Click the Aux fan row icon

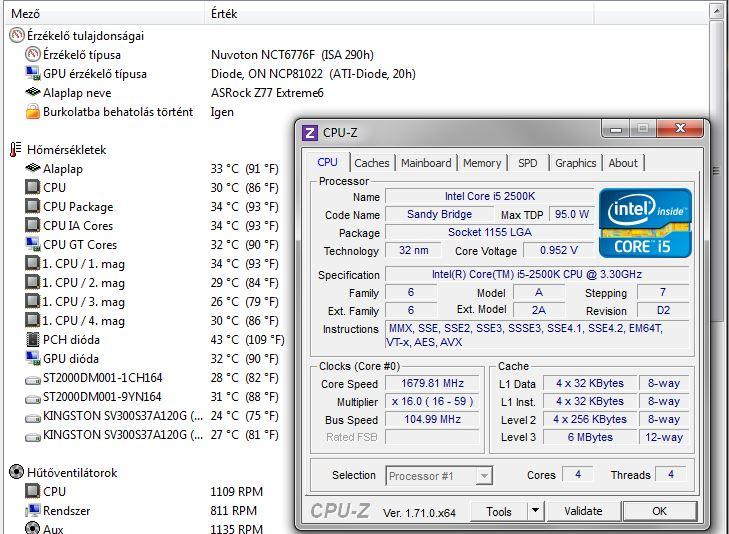pyautogui.click(x=33, y=528)
